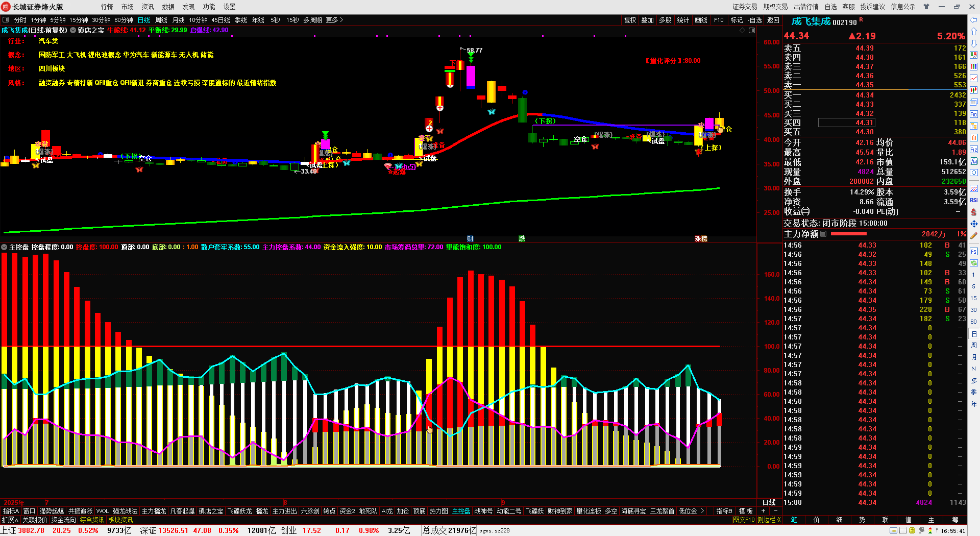The image size is (980, 536).
Task: Select the pencil drawing tool icon
Action: [974, 236]
